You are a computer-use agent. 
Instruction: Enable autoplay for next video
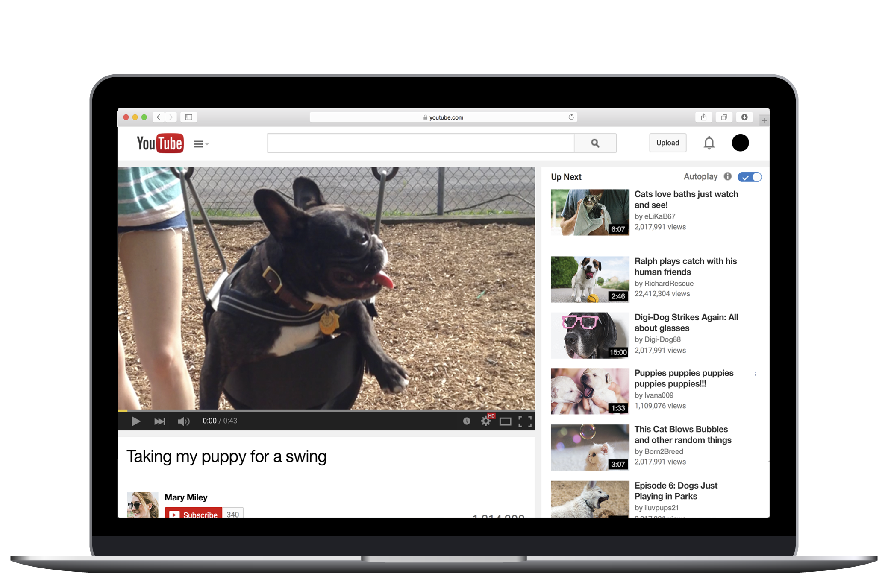[749, 176]
